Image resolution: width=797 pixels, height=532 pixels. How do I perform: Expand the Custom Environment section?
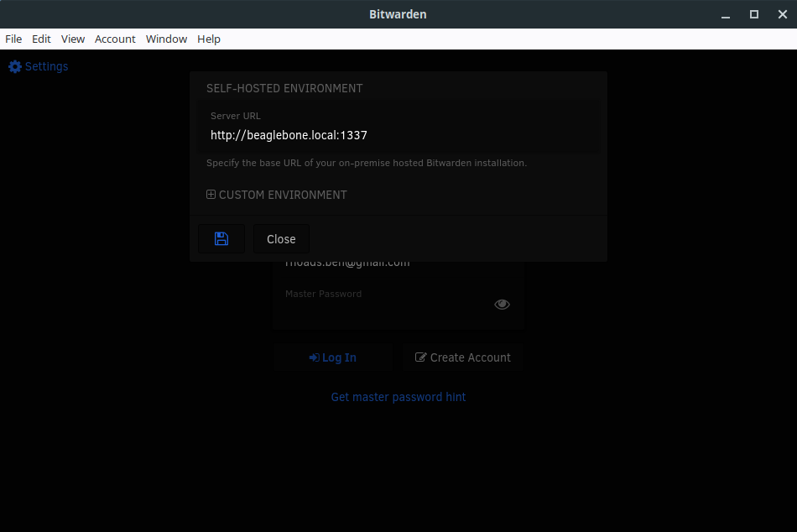(277, 195)
